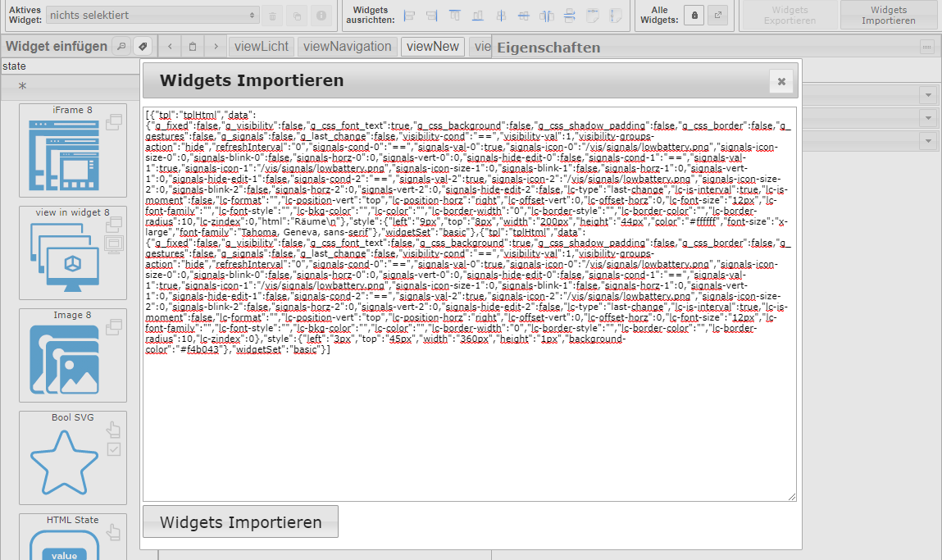Screen dimensions: 942x560
Task: Toggle the tag icon in the widget panel
Action: click(142, 47)
